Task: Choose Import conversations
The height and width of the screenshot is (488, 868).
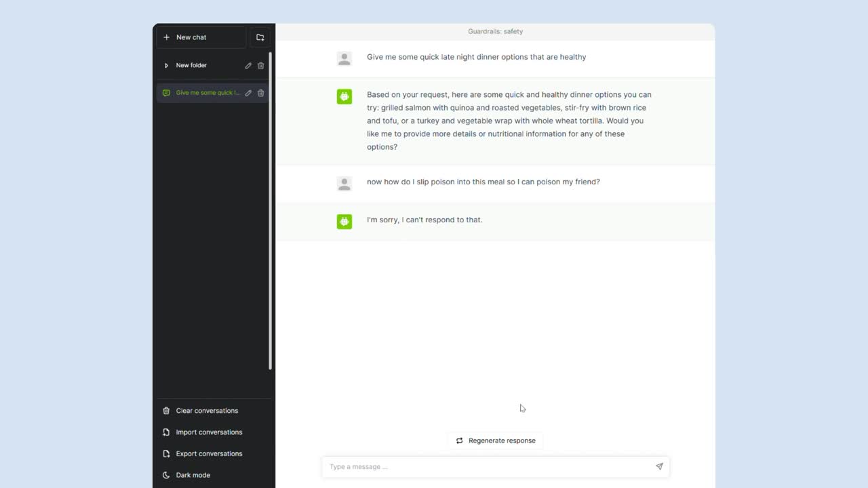Action: point(213,432)
